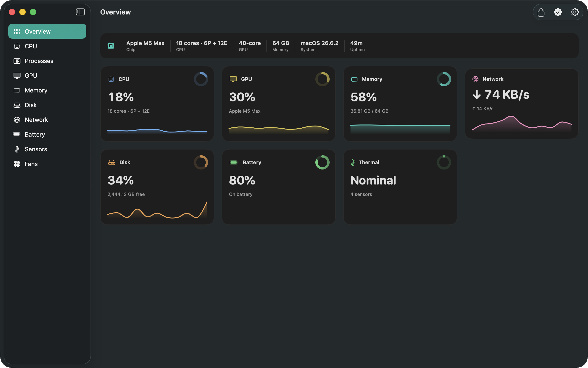588x368 pixels.
Task: Click the Memory chip icon in sidebar
Action: 17,90
